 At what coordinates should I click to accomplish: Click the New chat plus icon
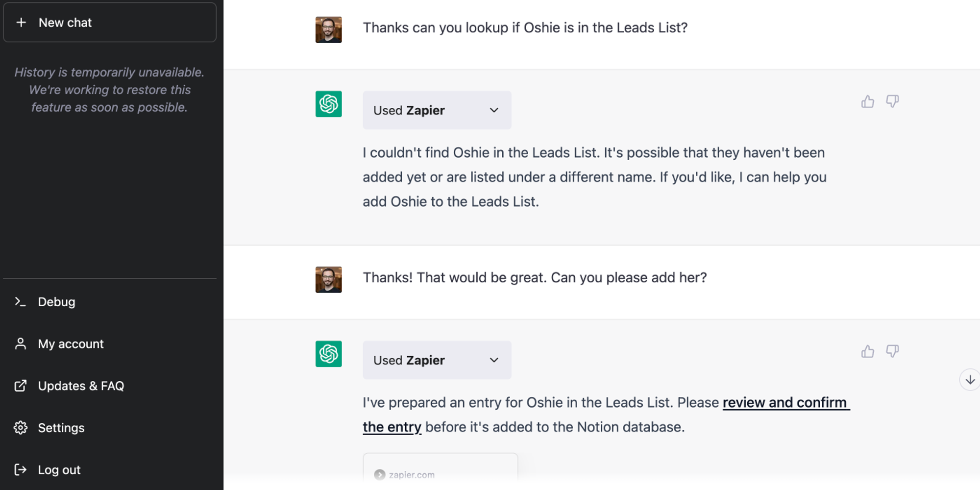[x=22, y=22]
